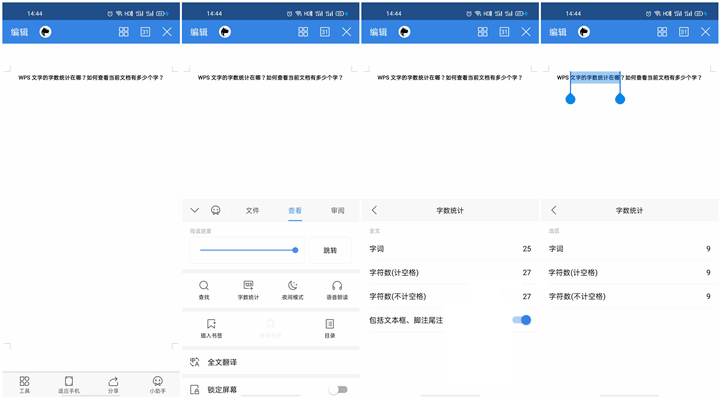The width and height of the screenshot is (720, 398).
Task: Collapse the tools panel with the down chevron
Action: click(x=195, y=210)
